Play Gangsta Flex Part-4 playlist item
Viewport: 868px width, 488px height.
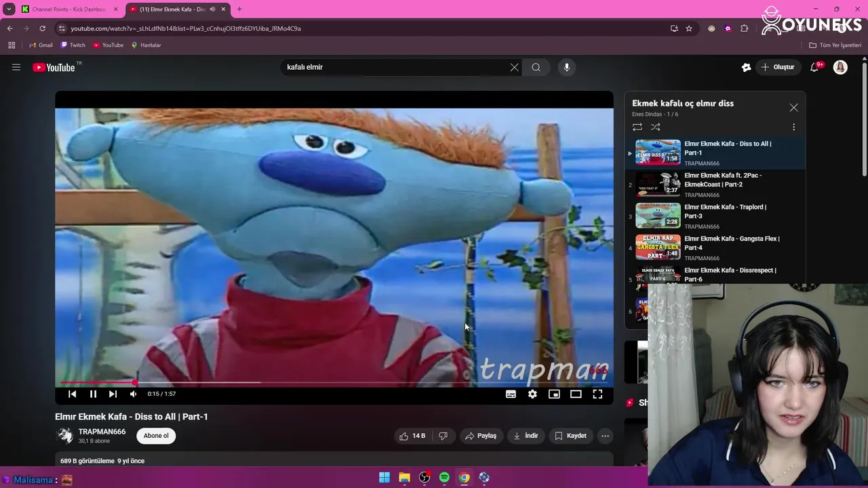click(715, 248)
